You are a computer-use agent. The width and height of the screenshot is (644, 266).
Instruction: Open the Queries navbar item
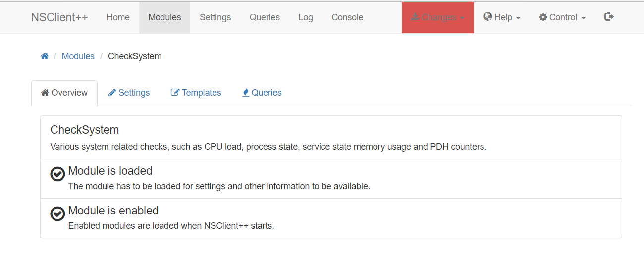[265, 17]
